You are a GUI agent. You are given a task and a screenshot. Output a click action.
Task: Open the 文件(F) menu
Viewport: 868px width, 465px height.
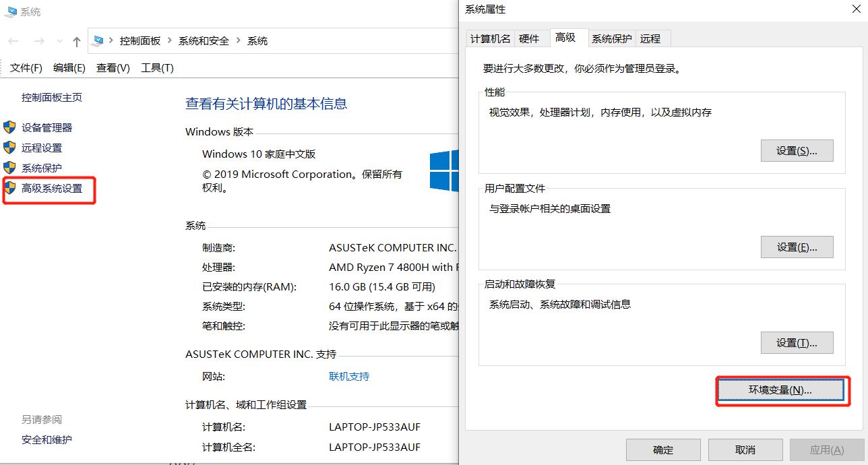tap(25, 67)
